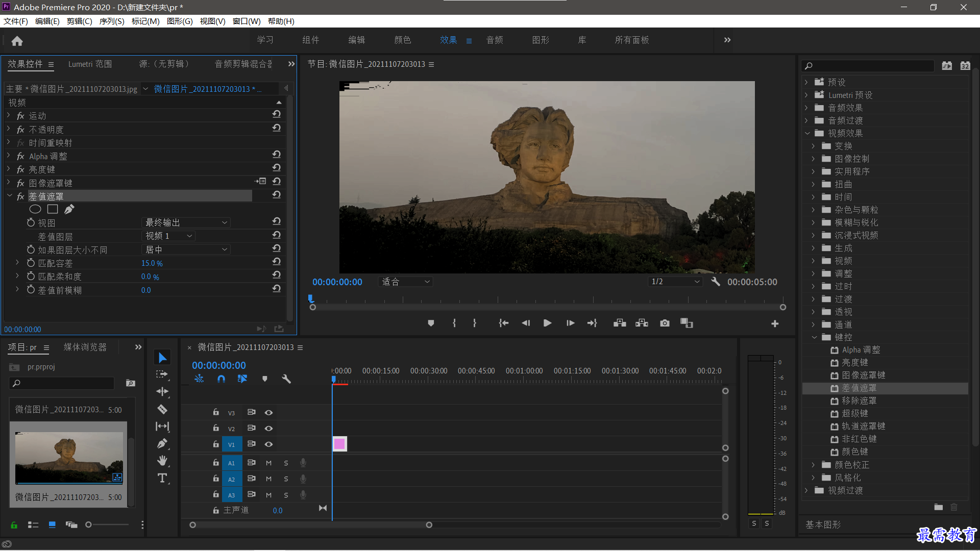Mark In point button
Viewport: 980px width, 551px height.
[454, 323]
